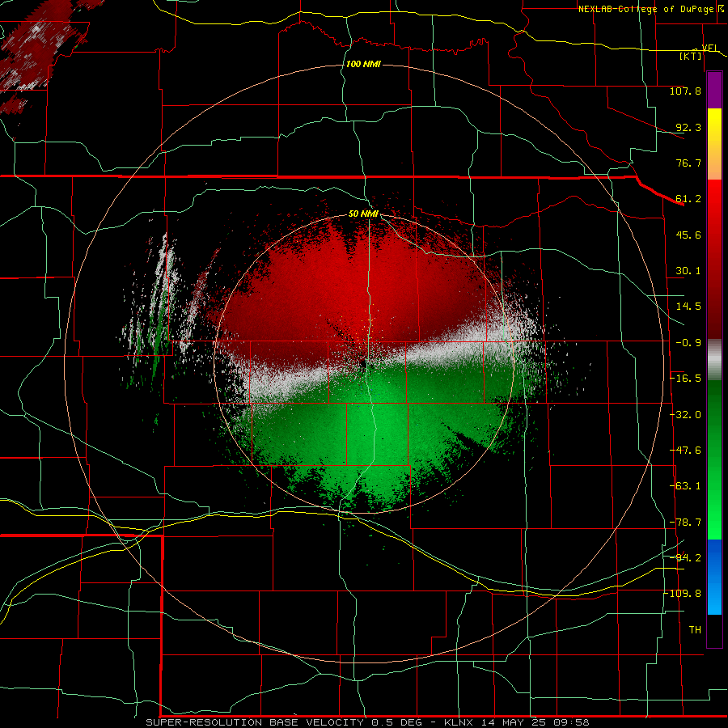The image size is (728, 728).
Task: Click the 92.3 scale value
Action: pyautogui.click(x=688, y=127)
